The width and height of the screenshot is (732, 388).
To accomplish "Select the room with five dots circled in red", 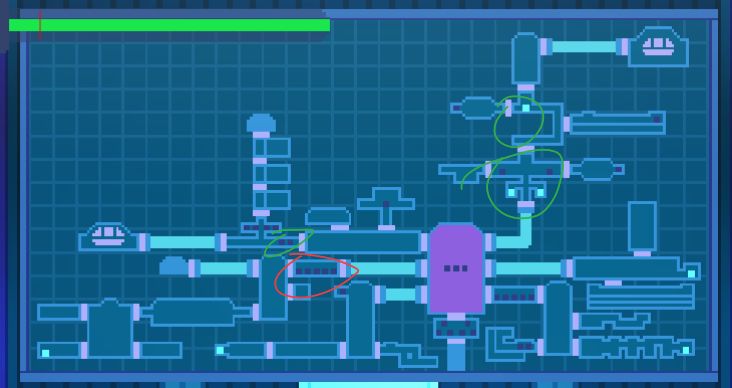I will tap(317, 270).
